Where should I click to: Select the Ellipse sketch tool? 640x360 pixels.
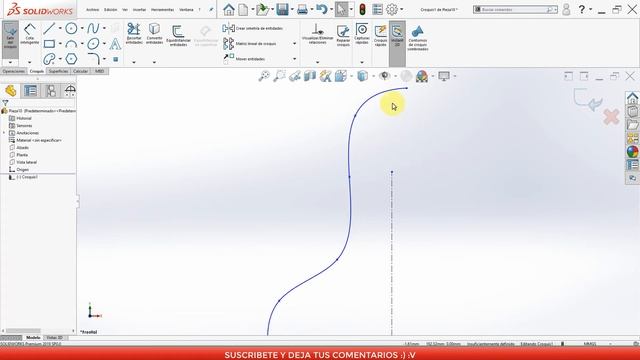click(93, 43)
